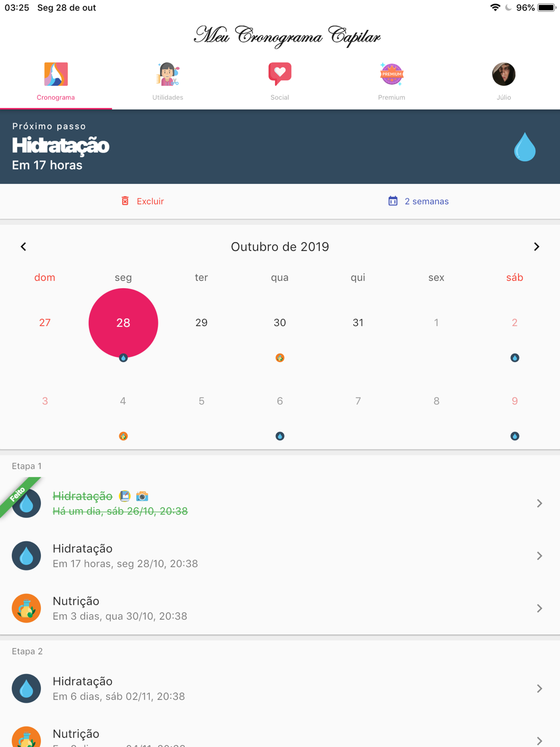
Task: Tap the nutrition marker under day 4
Action: click(x=123, y=436)
